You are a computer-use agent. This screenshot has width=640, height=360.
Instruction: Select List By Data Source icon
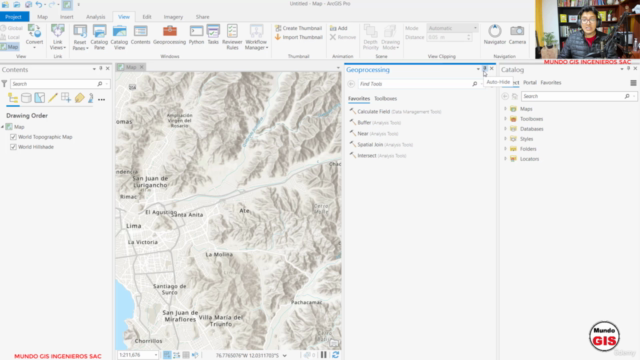[26, 98]
